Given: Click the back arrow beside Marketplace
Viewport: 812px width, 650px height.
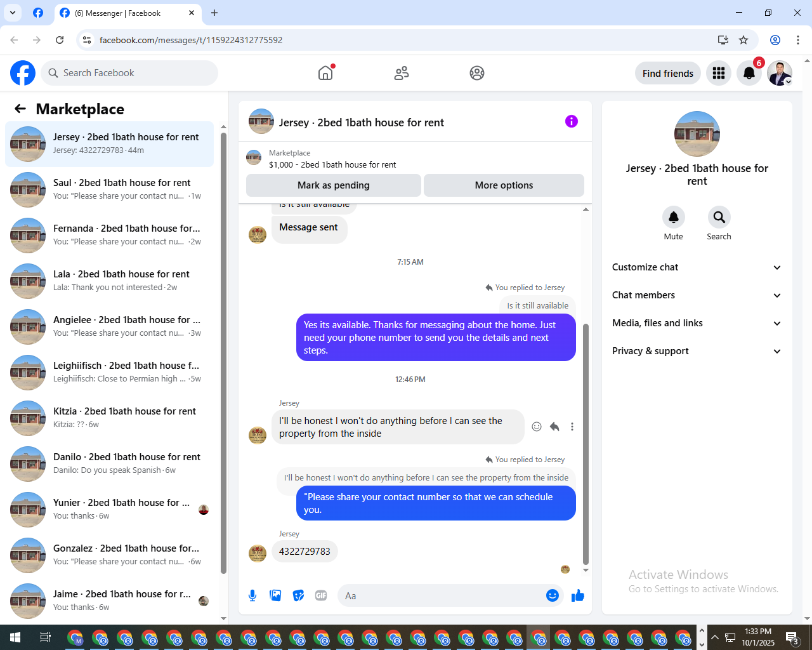Looking at the screenshot, I should click(20, 109).
